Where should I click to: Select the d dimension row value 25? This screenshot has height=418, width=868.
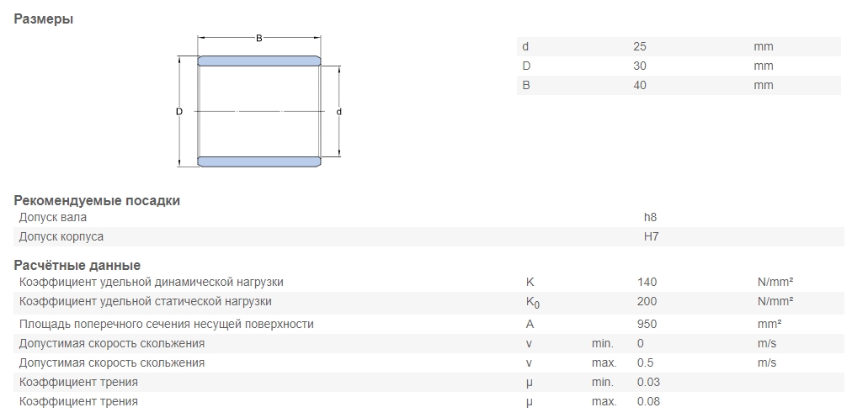click(x=639, y=46)
